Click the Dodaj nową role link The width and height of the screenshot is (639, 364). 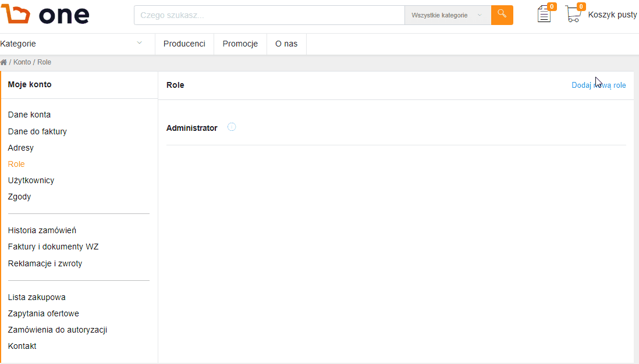(x=598, y=85)
